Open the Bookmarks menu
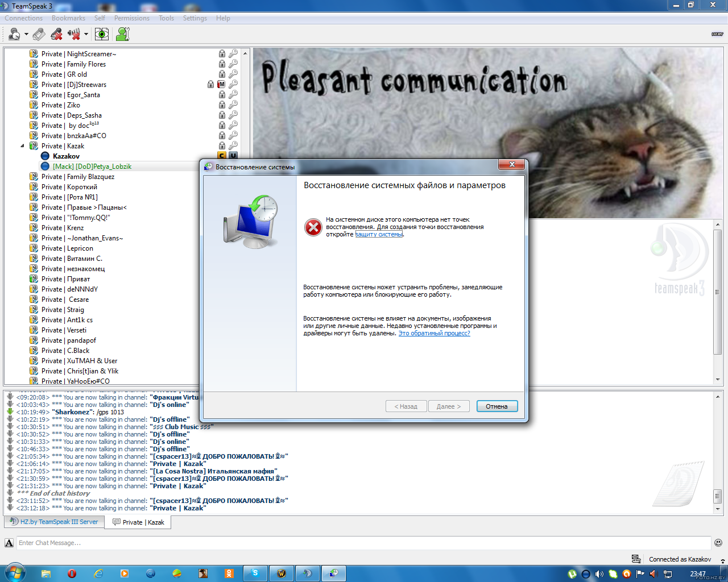 tap(68, 18)
